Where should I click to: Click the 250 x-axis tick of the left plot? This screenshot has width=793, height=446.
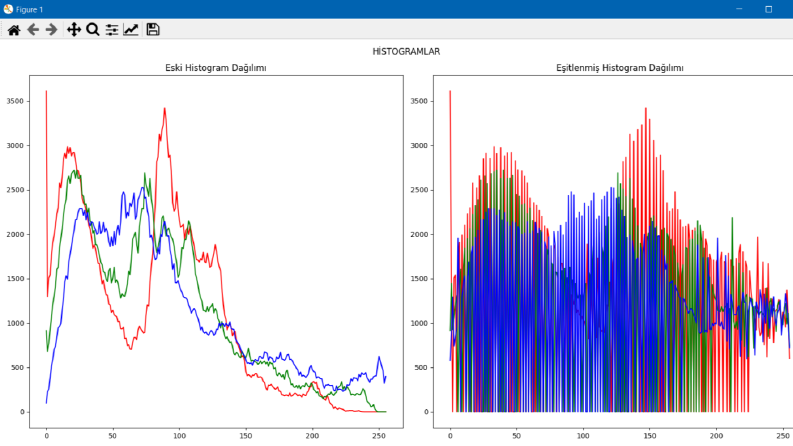[379, 436]
